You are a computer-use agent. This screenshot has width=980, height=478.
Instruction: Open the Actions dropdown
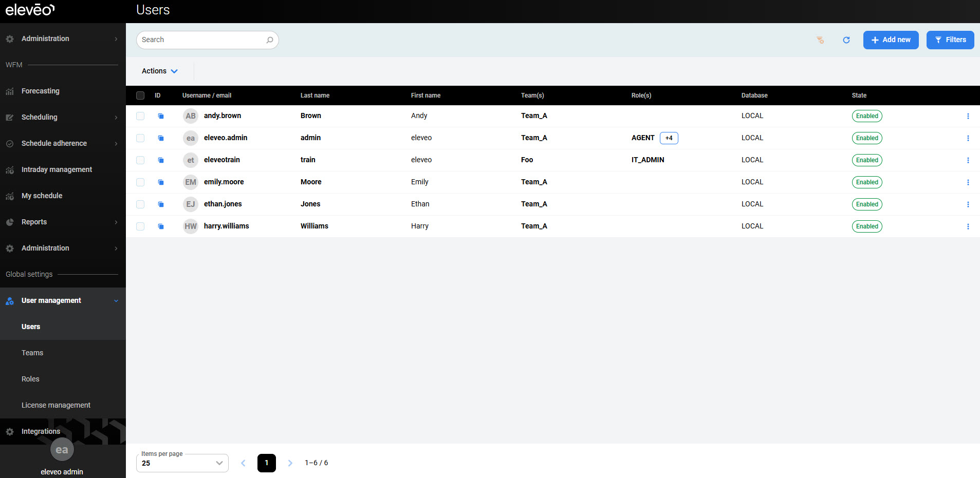(x=159, y=71)
